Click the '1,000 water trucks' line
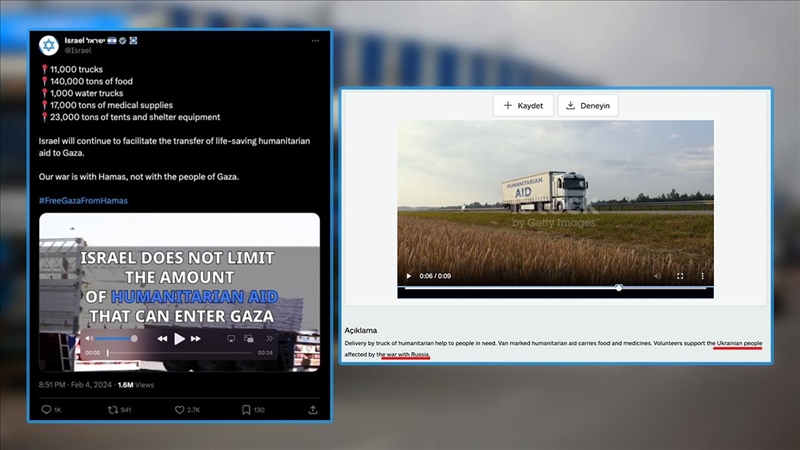 (x=86, y=93)
